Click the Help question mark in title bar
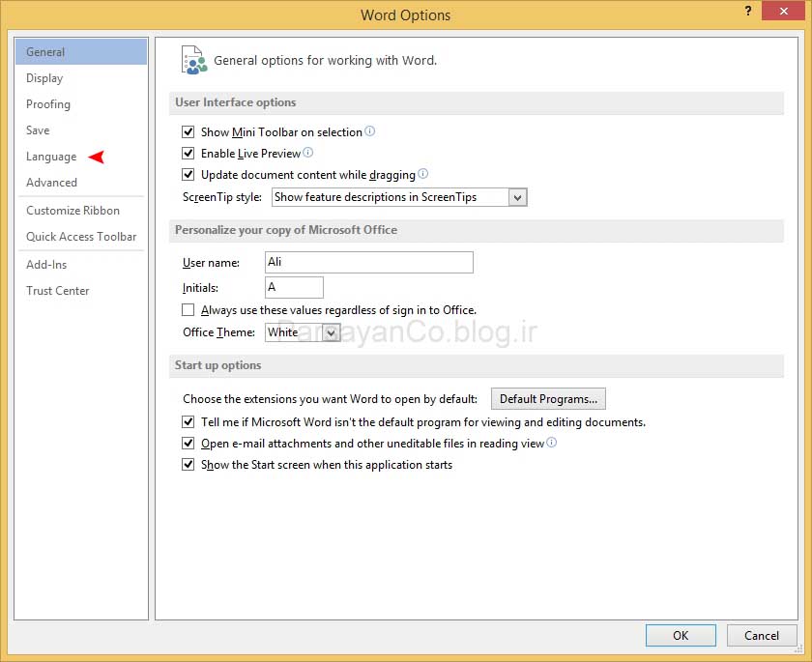The image size is (812, 662). (748, 11)
